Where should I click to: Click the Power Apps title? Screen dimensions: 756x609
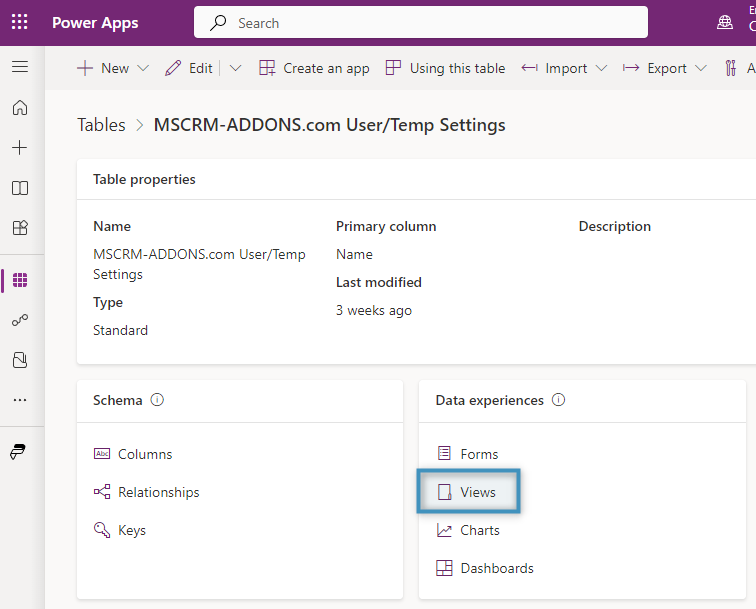(x=95, y=23)
